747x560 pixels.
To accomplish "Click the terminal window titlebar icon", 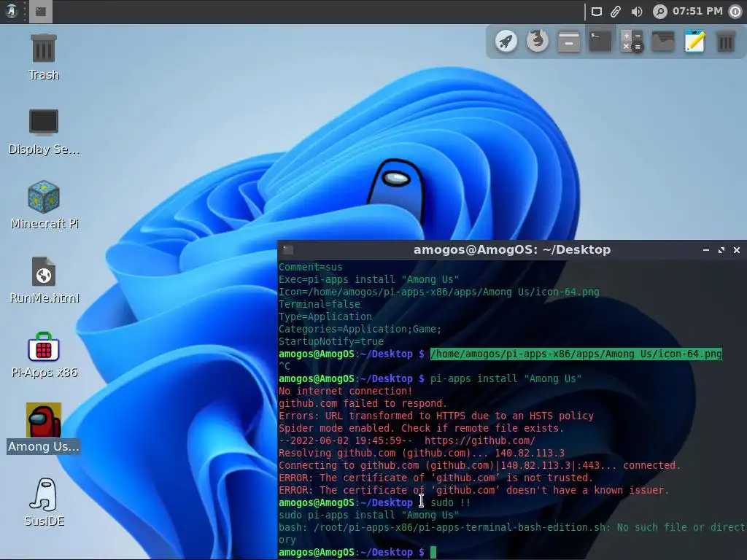I will [x=288, y=249].
